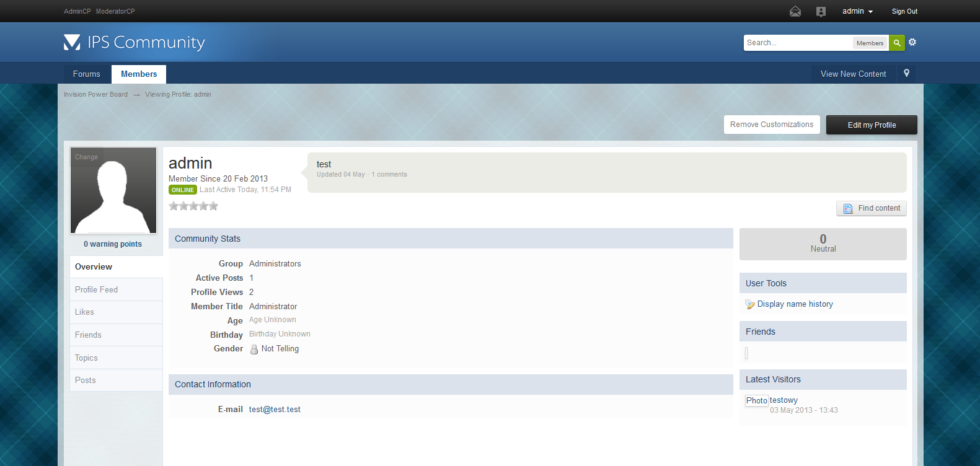Click the Find content page icon
This screenshot has height=466, width=980.
[848, 209]
